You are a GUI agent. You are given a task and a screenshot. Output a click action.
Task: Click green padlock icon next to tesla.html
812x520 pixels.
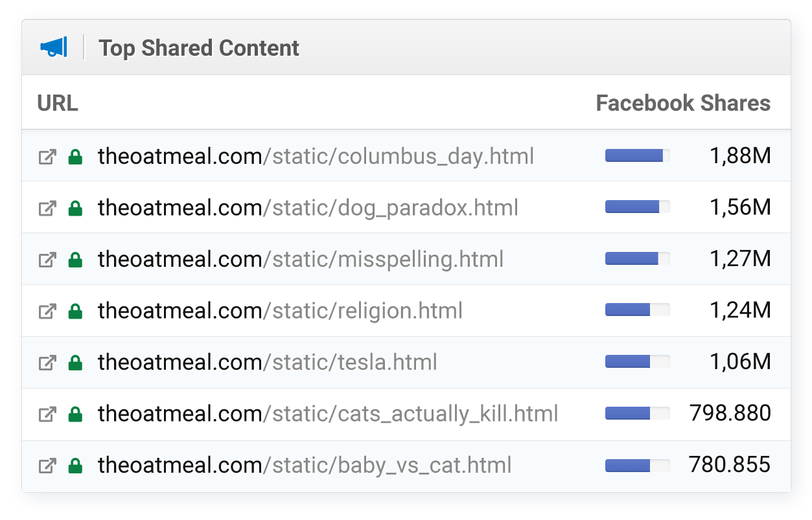coord(76,363)
